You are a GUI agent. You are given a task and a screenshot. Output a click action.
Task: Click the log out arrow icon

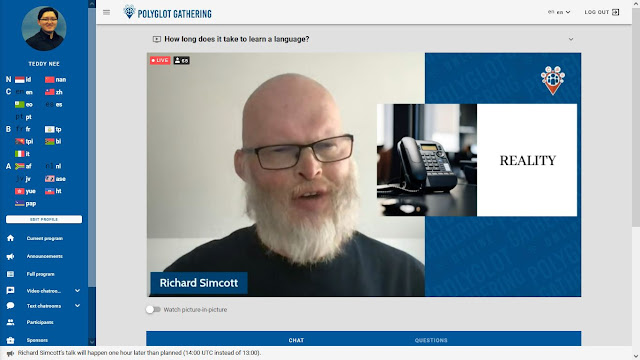[x=616, y=12]
